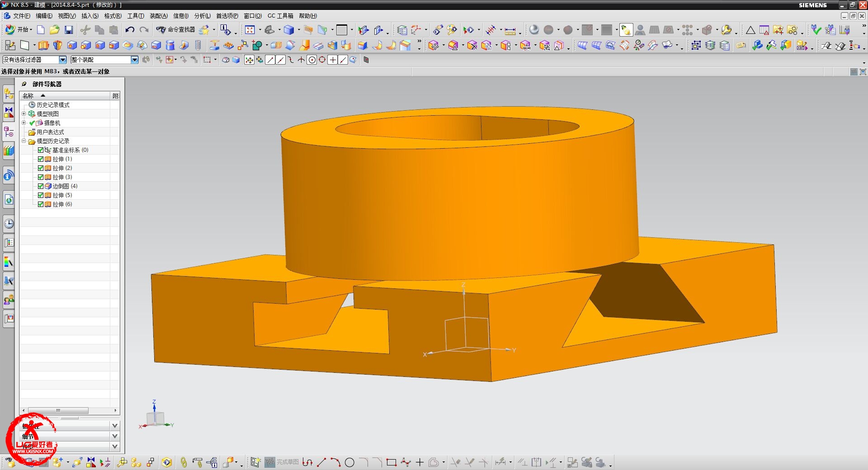Screen dimensions: 868x470
Task: Select the Edge Blend icon
Action: coord(363,45)
